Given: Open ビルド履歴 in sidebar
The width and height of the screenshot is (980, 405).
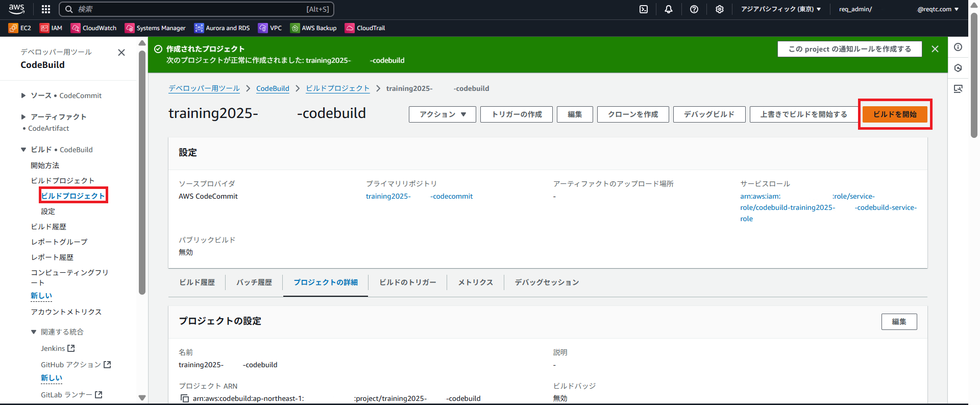Looking at the screenshot, I should point(48,227).
